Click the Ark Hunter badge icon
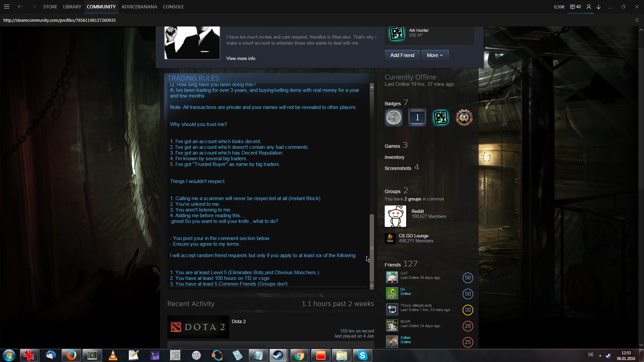Screen dimensions: 644x362 tap(397, 33)
